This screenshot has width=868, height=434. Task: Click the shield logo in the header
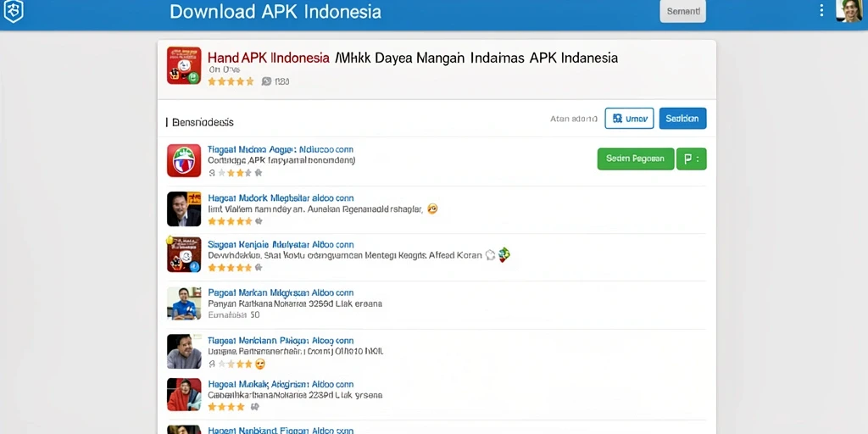[14, 11]
